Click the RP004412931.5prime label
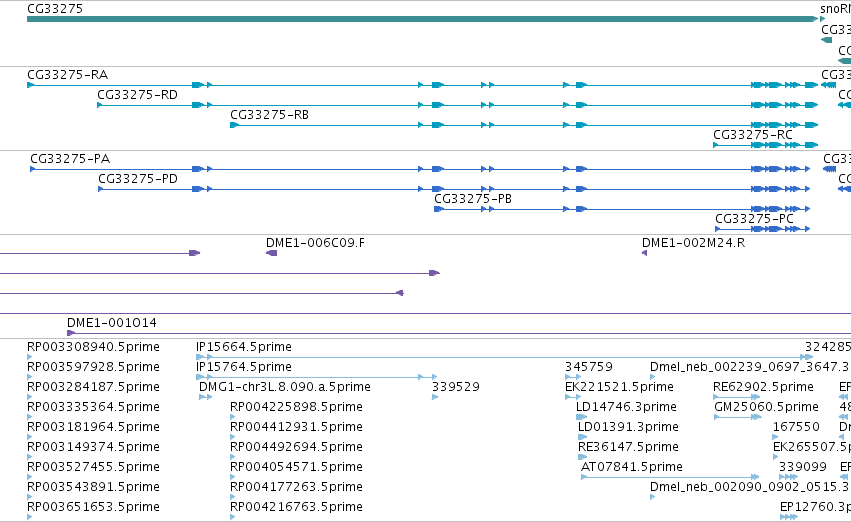 click(296, 427)
